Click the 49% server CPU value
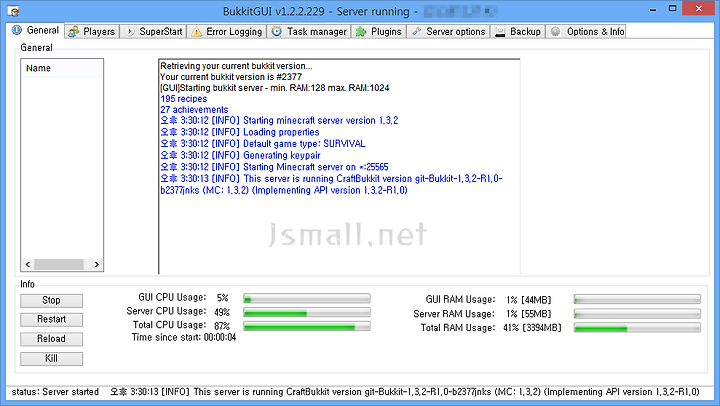The image size is (720, 406). coord(222,312)
